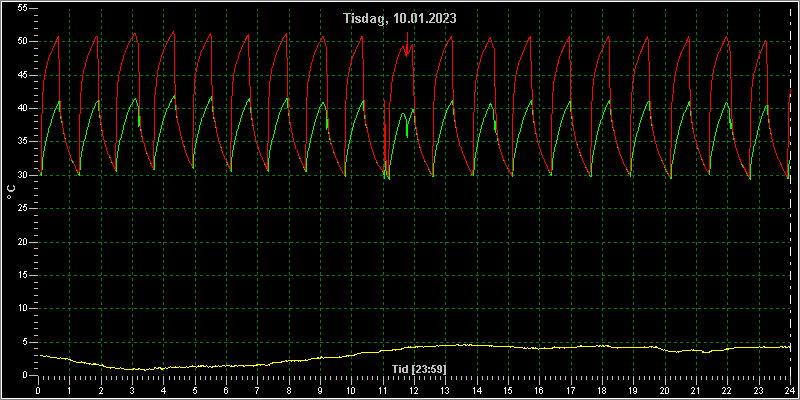The width and height of the screenshot is (800, 400).
Task: Select hour 24 on the time axis
Action: pos(789,391)
